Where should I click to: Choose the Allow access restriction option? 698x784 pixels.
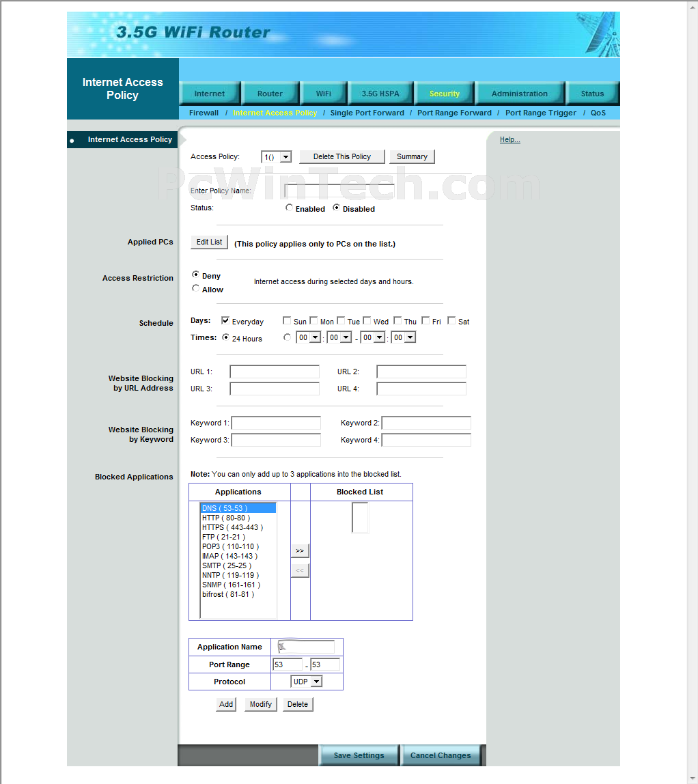pos(195,288)
